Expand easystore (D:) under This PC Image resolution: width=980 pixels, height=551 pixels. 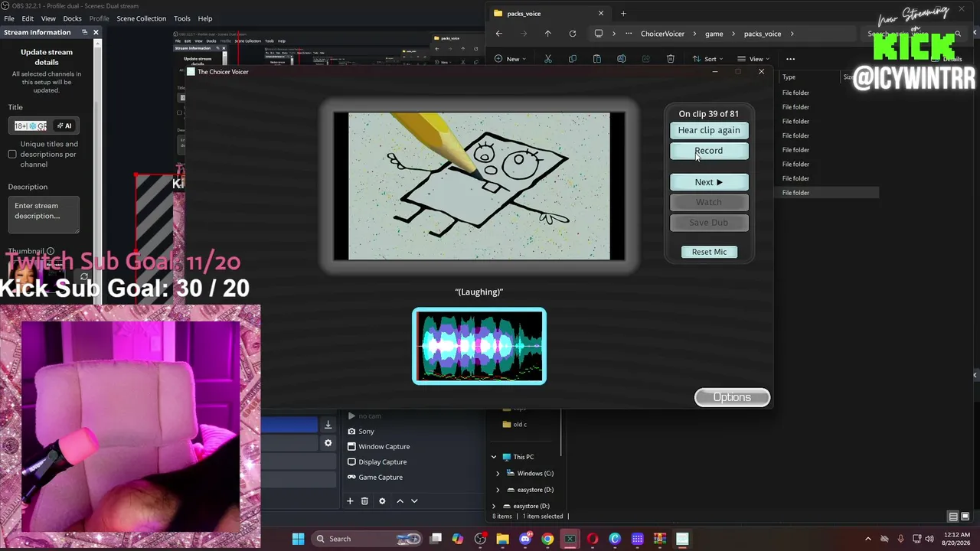[x=498, y=490]
